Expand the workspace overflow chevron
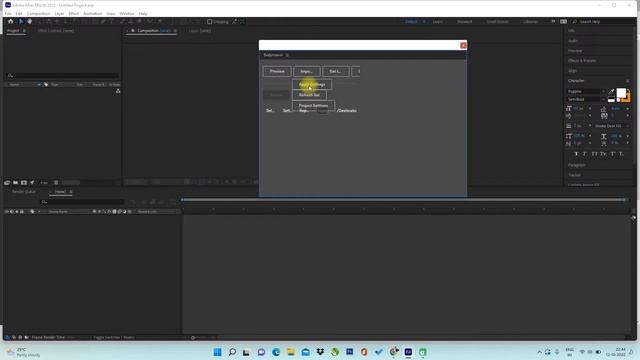Viewport: 640px width, 360px height. [x=553, y=22]
